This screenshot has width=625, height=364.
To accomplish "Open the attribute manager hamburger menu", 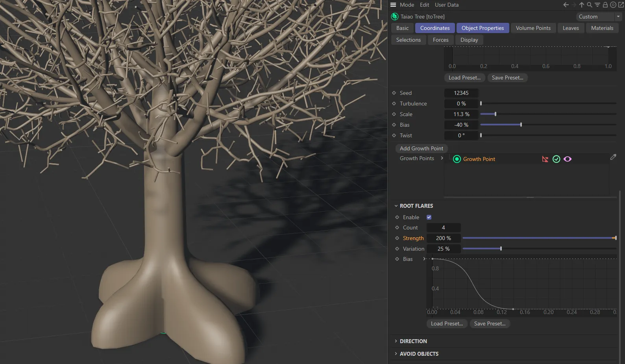I will tap(393, 5).
